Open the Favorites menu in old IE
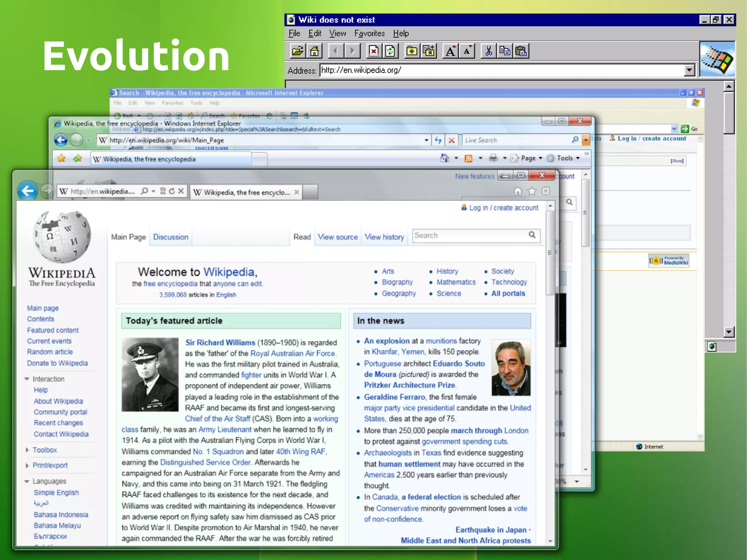The image size is (747, 560). tap(369, 34)
